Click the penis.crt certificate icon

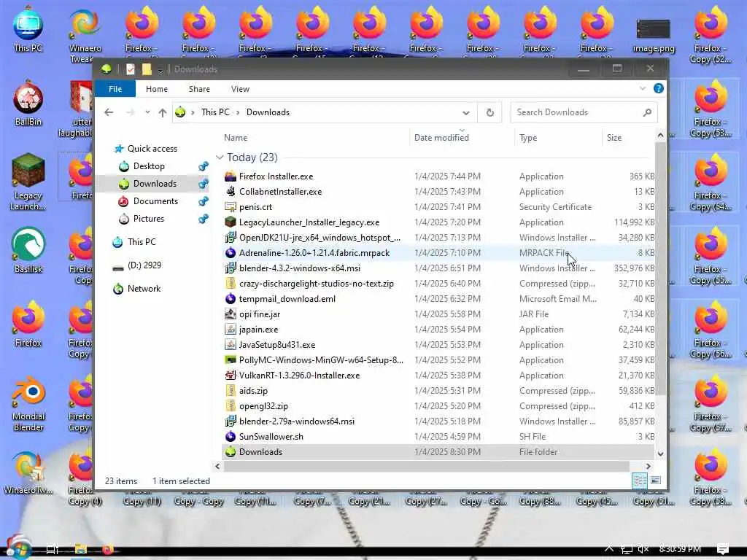[231, 206]
